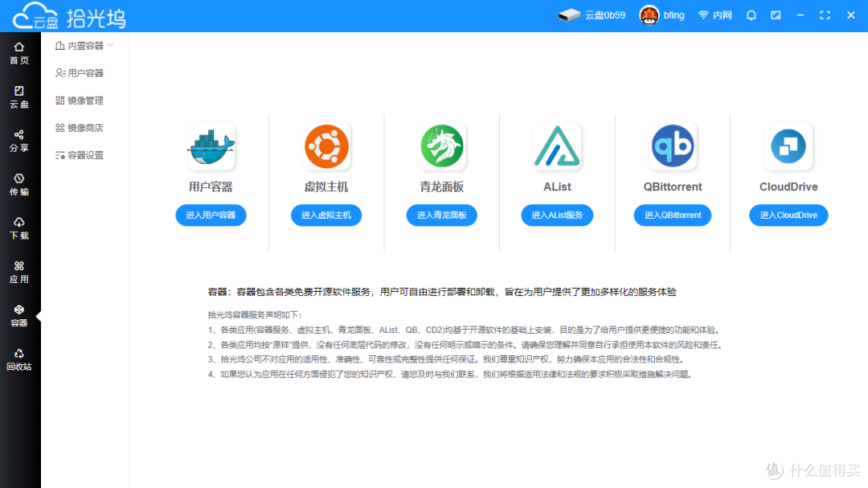Click the QBittorrent logo icon
This screenshot has width=868, height=488.
pyautogui.click(x=673, y=146)
